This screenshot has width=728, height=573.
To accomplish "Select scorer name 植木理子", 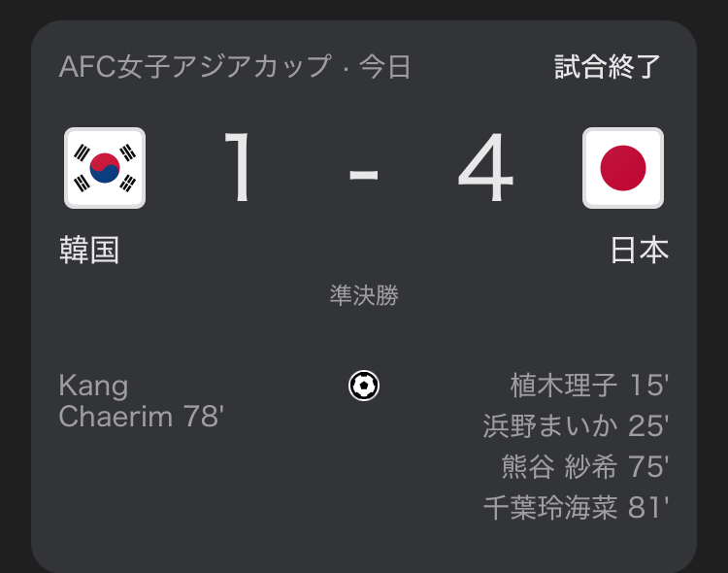I will tap(564, 386).
